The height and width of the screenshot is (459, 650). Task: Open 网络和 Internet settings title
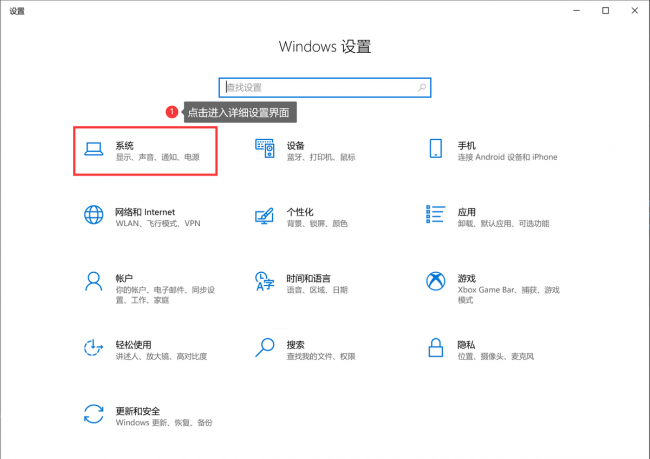pyautogui.click(x=145, y=212)
